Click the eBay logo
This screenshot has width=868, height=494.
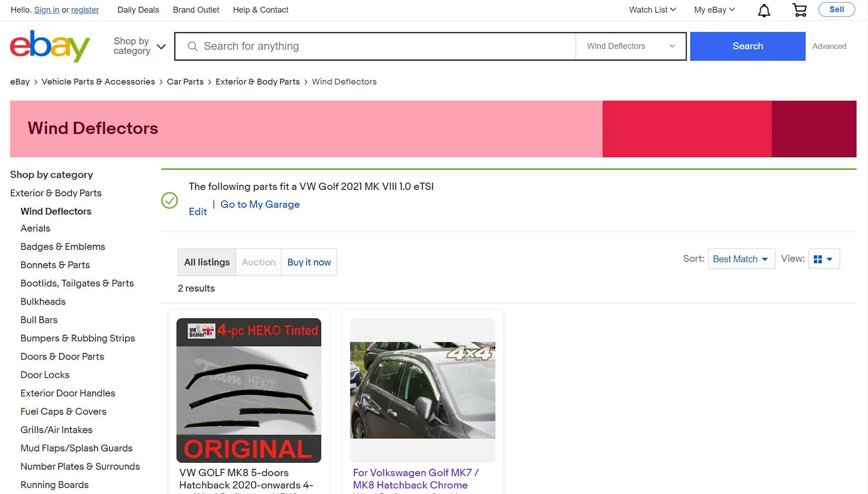(x=50, y=46)
